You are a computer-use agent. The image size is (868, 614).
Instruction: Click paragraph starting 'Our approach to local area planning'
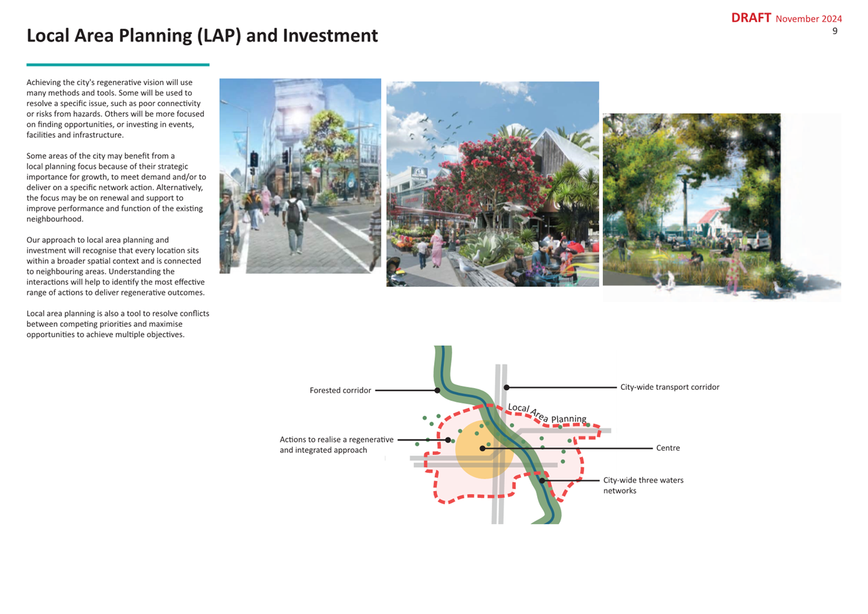pos(115,266)
